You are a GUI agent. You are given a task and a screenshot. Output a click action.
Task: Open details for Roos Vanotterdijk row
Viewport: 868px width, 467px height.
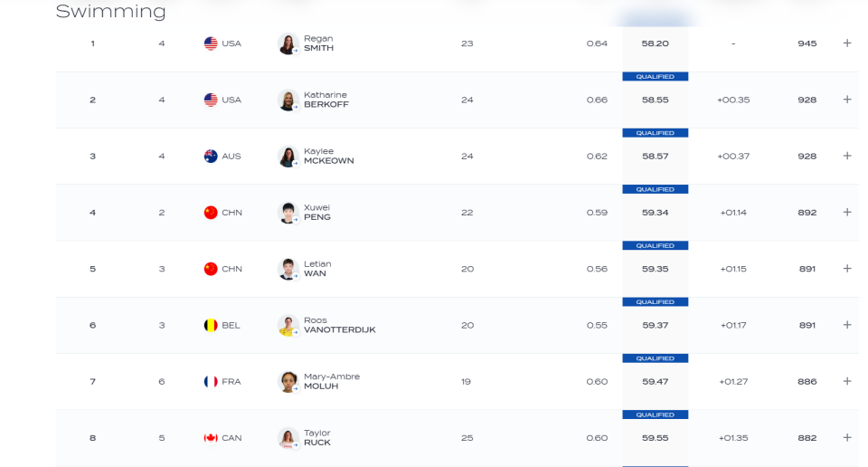[847, 325]
